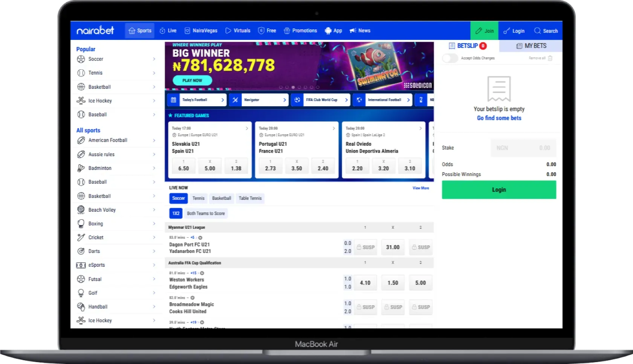Screen dimensions: 633x364
Task: Expand Badminton chevron
Action: point(154,168)
